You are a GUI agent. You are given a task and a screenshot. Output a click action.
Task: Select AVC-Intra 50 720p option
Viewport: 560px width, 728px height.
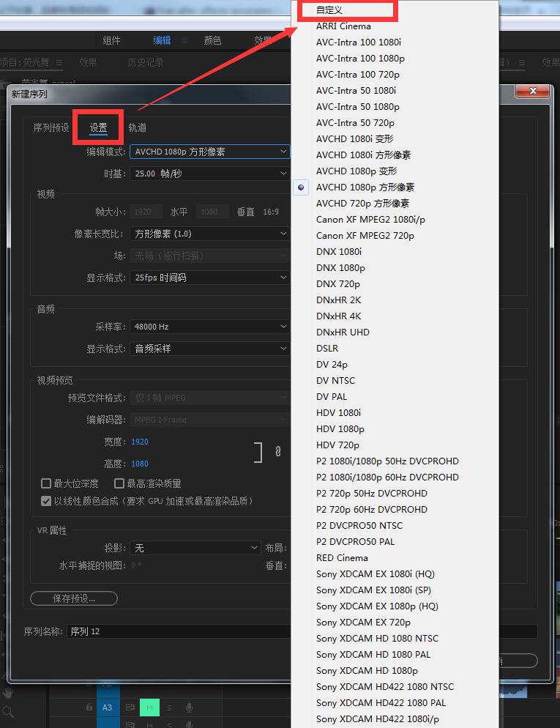[355, 123]
